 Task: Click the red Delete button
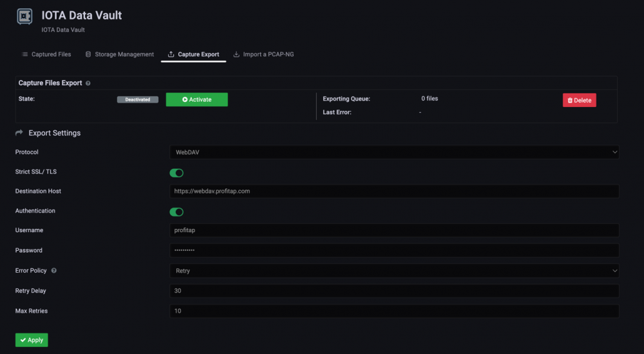click(x=579, y=100)
